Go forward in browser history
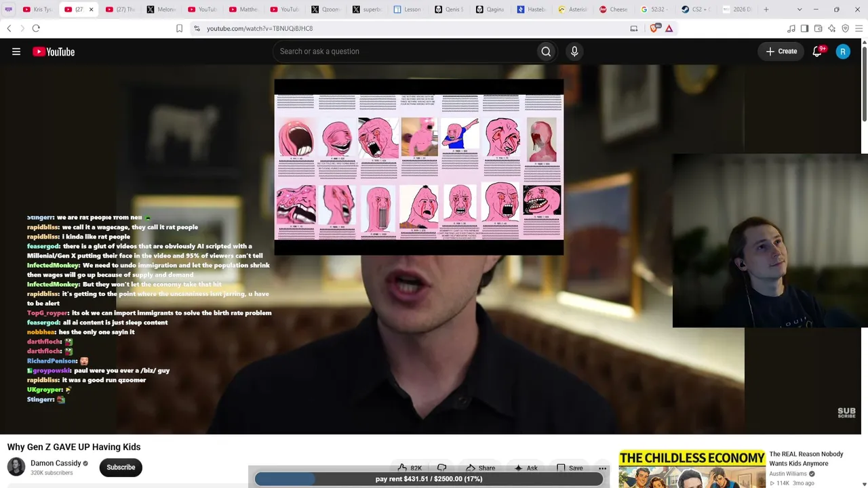This screenshot has height=488, width=868. click(x=22, y=28)
